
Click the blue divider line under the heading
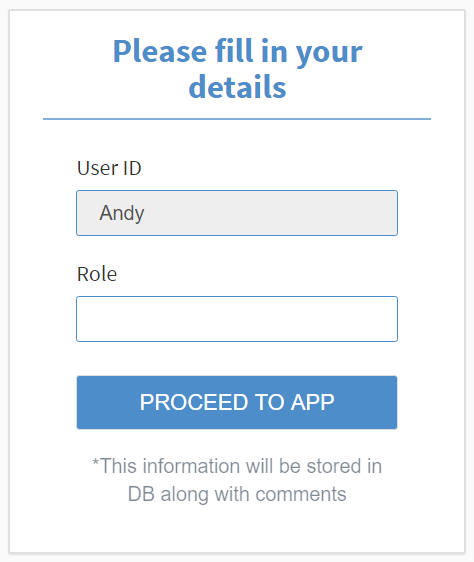[x=237, y=119]
